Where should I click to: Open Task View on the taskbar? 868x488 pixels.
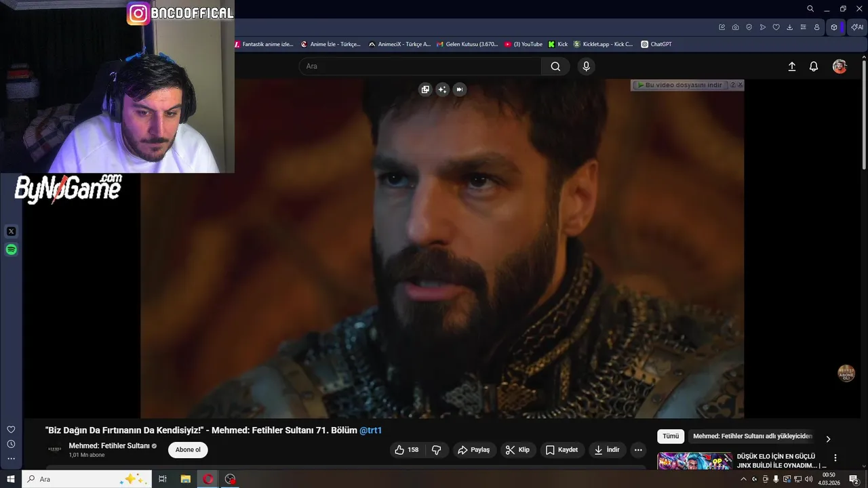point(163,479)
